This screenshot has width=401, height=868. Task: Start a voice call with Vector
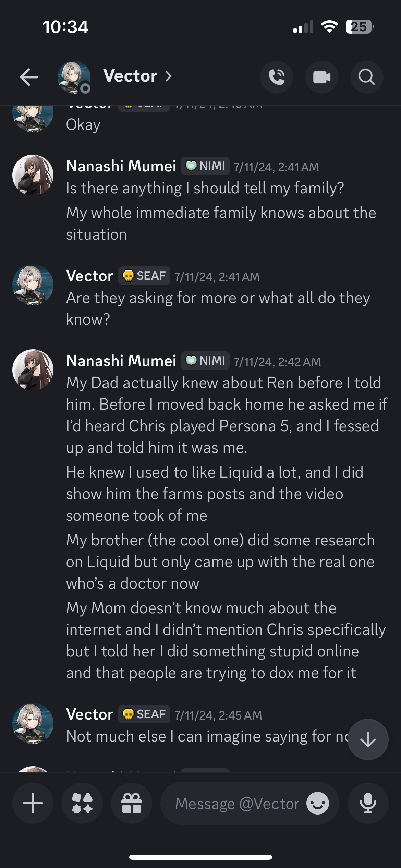(277, 77)
